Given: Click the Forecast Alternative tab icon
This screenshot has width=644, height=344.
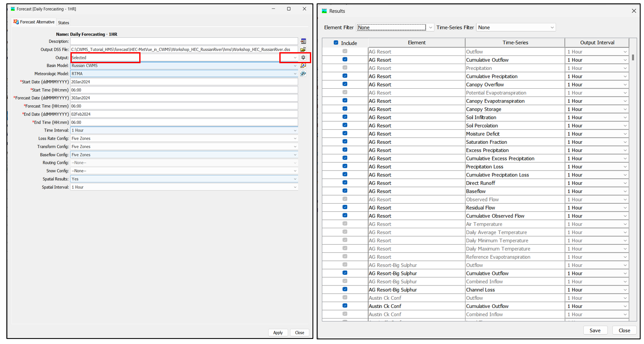Looking at the screenshot, I should [x=16, y=22].
